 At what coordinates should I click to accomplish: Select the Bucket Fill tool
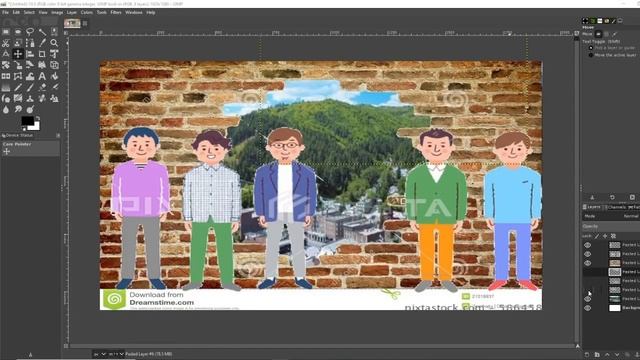click(54, 76)
